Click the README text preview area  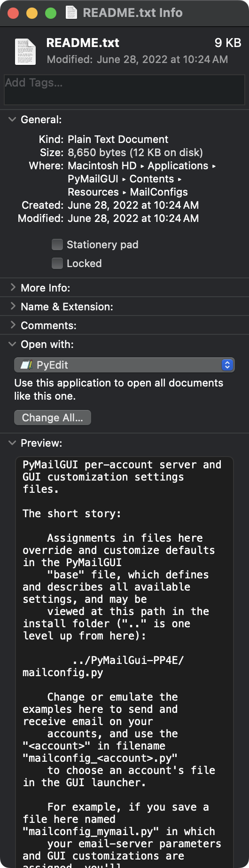(124, 662)
